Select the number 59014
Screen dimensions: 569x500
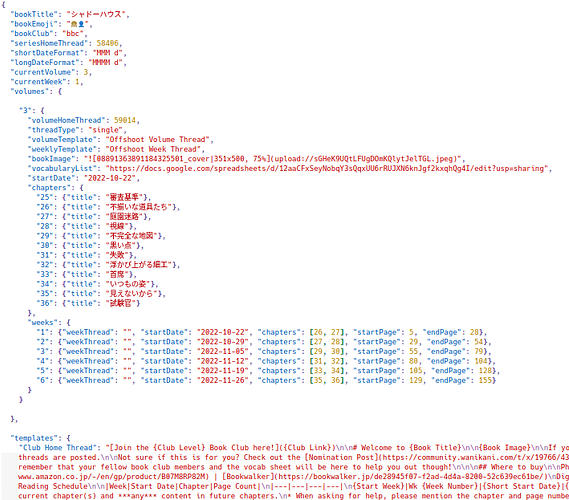[125, 120]
